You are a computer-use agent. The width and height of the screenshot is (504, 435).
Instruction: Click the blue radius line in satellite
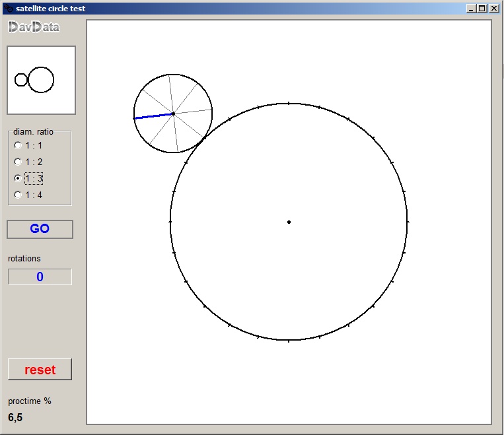coord(153,116)
